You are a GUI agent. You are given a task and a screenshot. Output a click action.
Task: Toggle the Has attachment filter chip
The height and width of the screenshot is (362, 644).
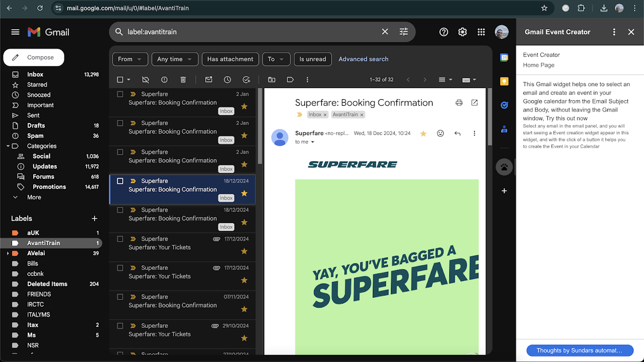pos(230,59)
